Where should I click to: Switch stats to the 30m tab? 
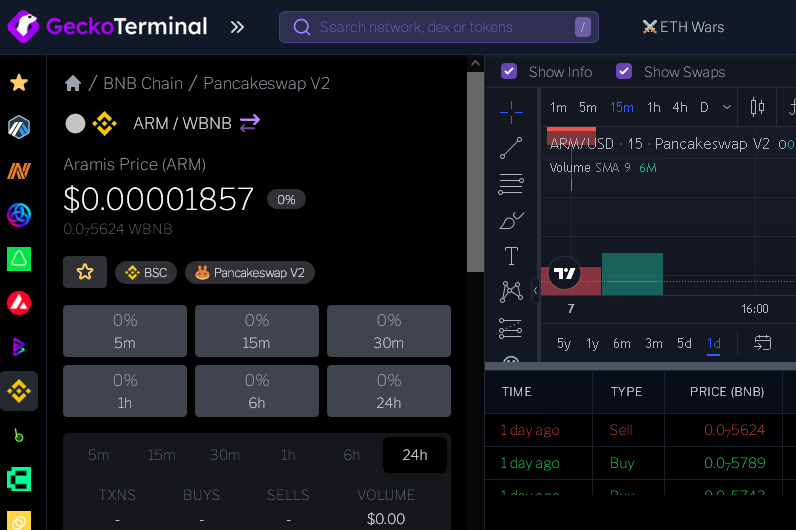coord(225,455)
